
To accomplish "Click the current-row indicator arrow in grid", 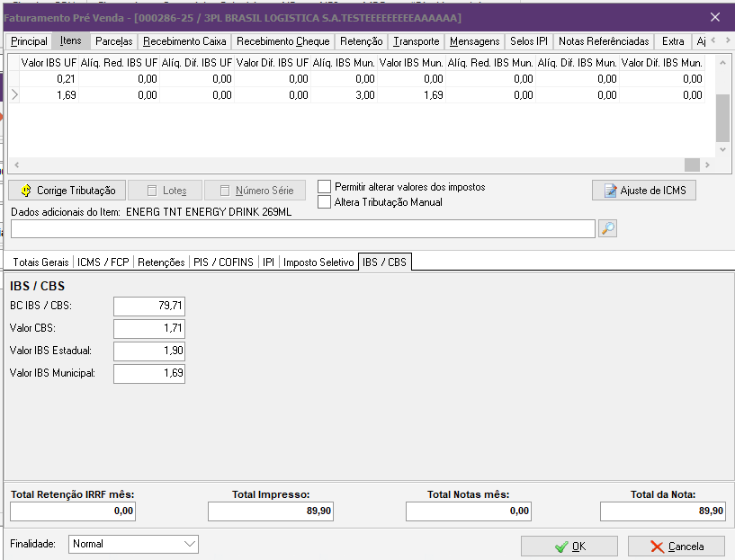I will [x=14, y=95].
